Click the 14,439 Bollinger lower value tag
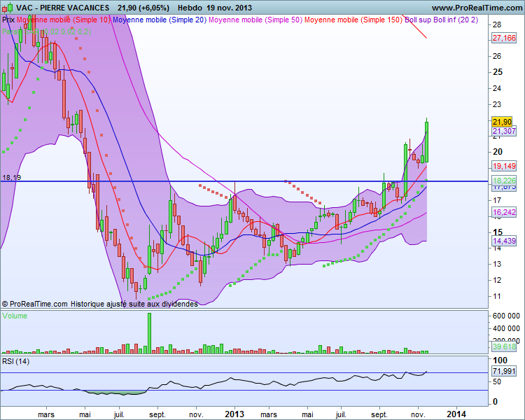 (x=504, y=241)
